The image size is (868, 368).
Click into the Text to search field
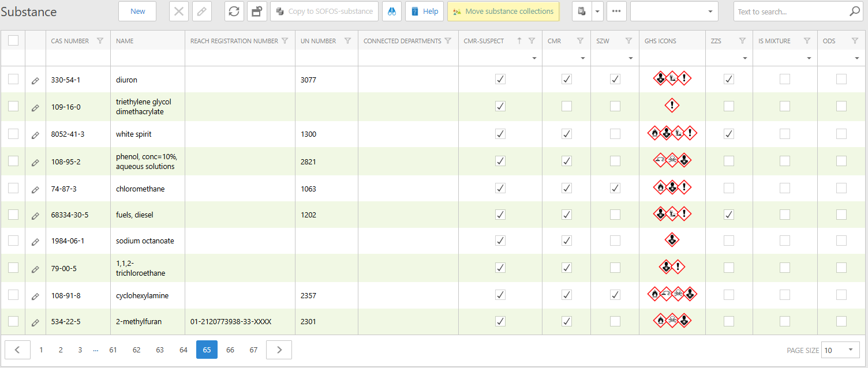[791, 12]
